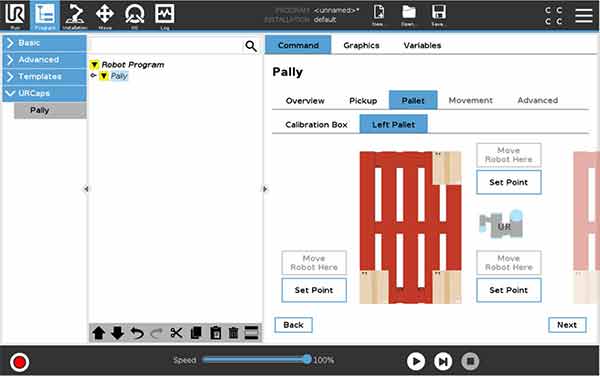The height and width of the screenshot is (376, 600).
Task: Collapse the URCaps section
Action: tap(44, 93)
